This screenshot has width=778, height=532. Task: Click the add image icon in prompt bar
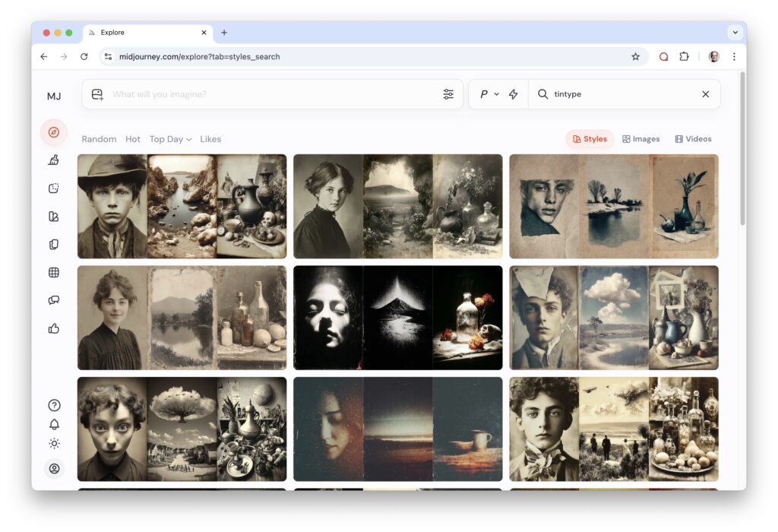pyautogui.click(x=97, y=94)
